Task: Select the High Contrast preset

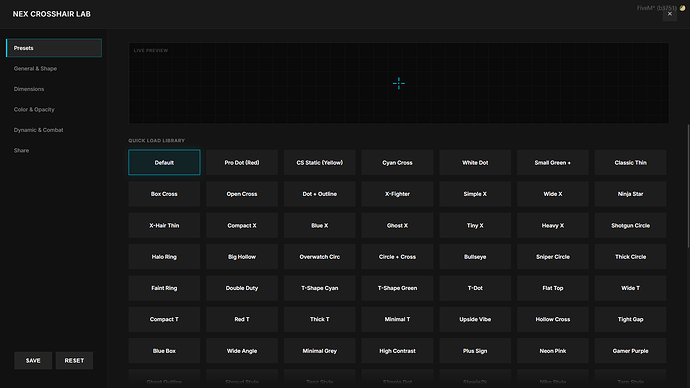Action: coord(397,351)
